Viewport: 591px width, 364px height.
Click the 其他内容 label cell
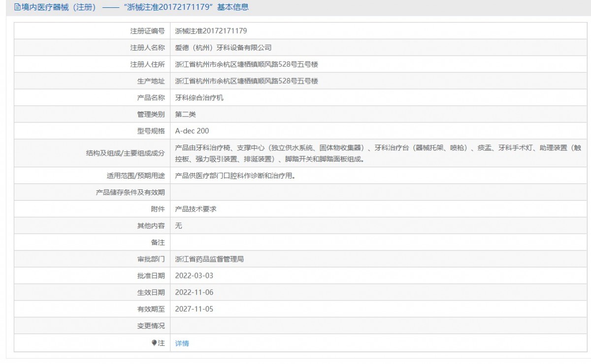(x=92, y=226)
